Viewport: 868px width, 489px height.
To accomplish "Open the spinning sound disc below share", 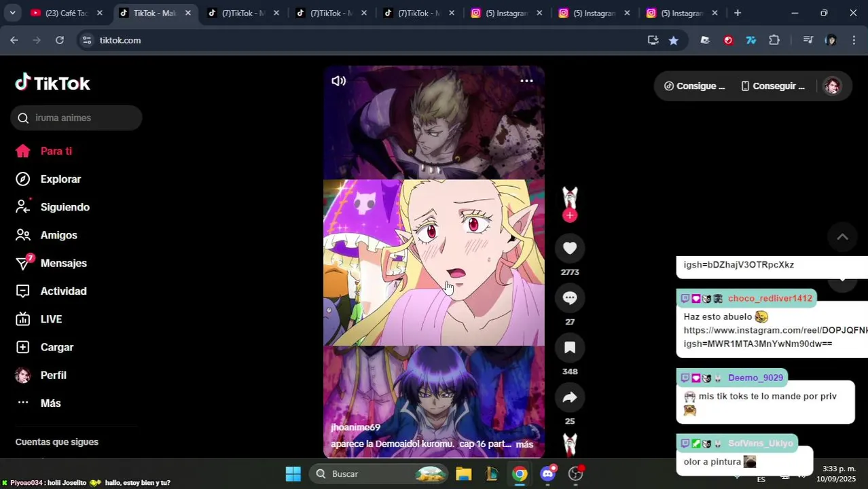I will (570, 445).
